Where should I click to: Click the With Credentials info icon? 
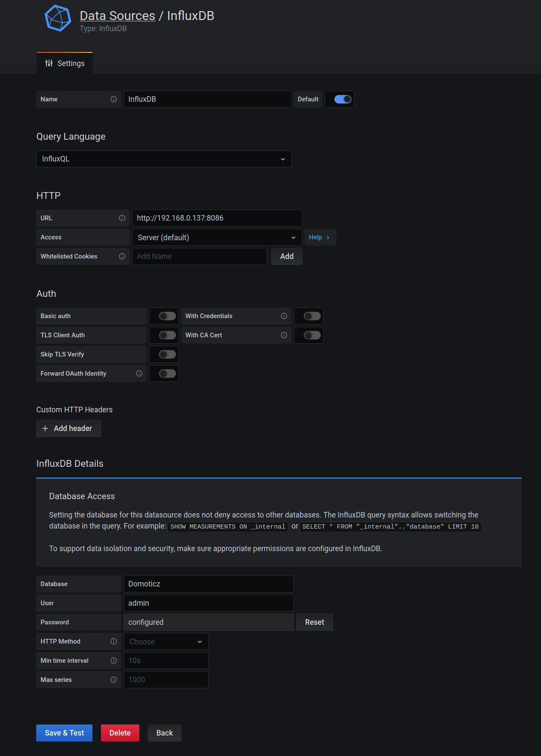[x=284, y=316]
